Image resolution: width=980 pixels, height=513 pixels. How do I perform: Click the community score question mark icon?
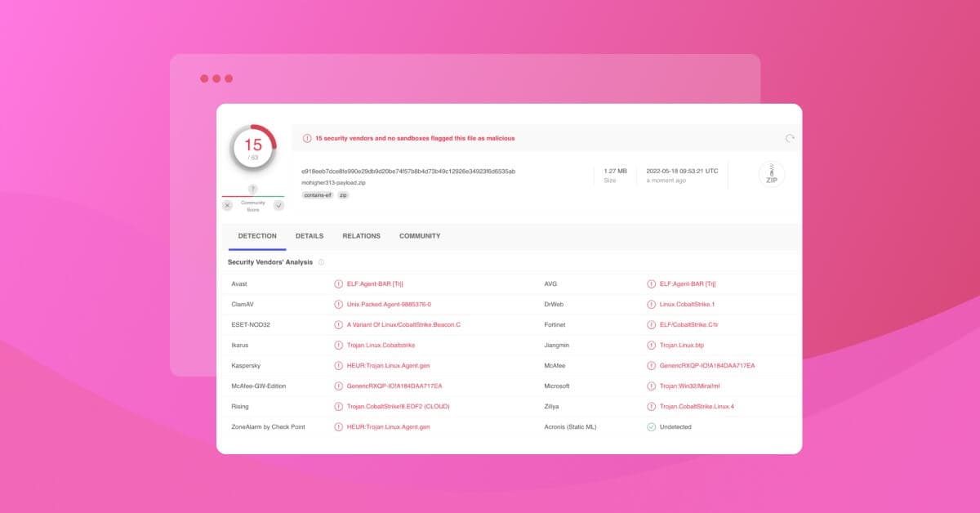[252, 190]
